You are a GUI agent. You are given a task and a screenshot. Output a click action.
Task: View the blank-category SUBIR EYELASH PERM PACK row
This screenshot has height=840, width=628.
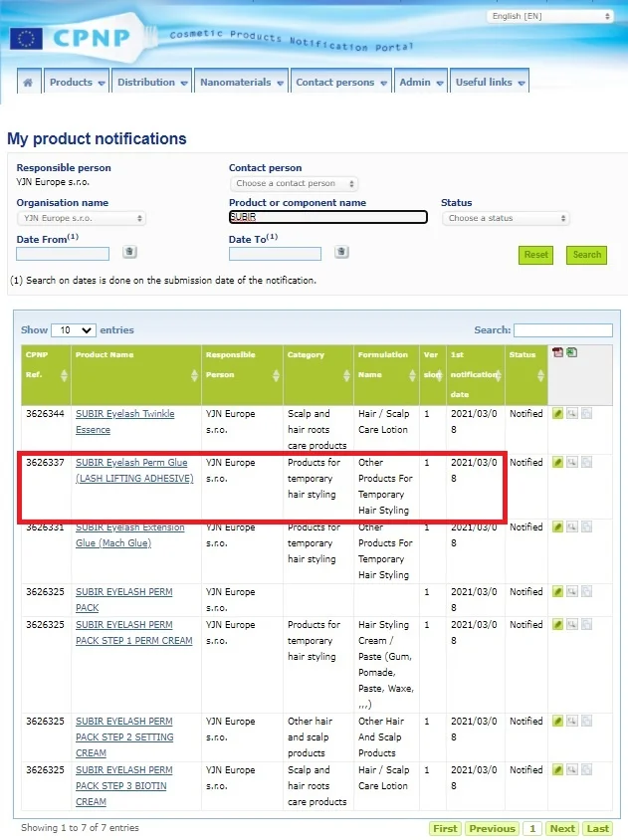point(572,592)
